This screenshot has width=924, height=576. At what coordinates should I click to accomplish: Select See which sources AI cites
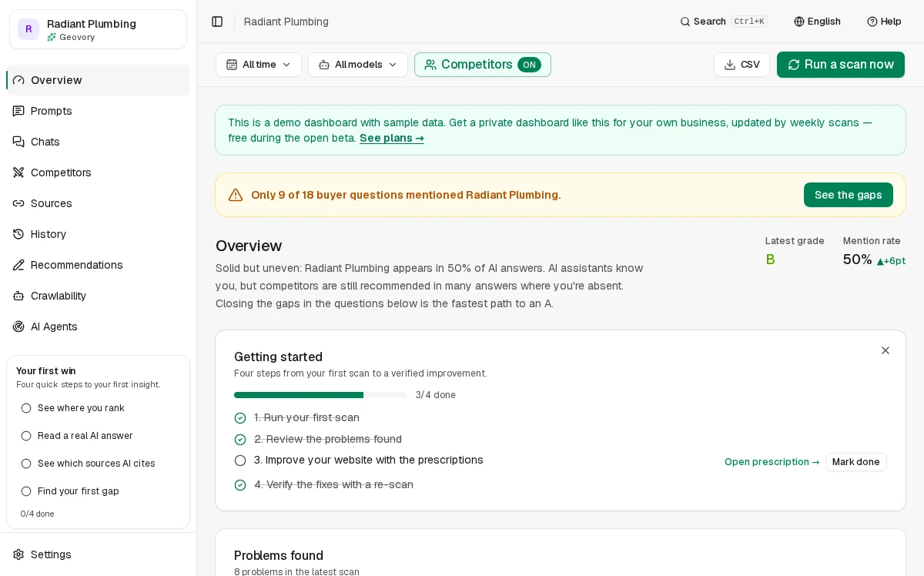pyautogui.click(x=98, y=464)
